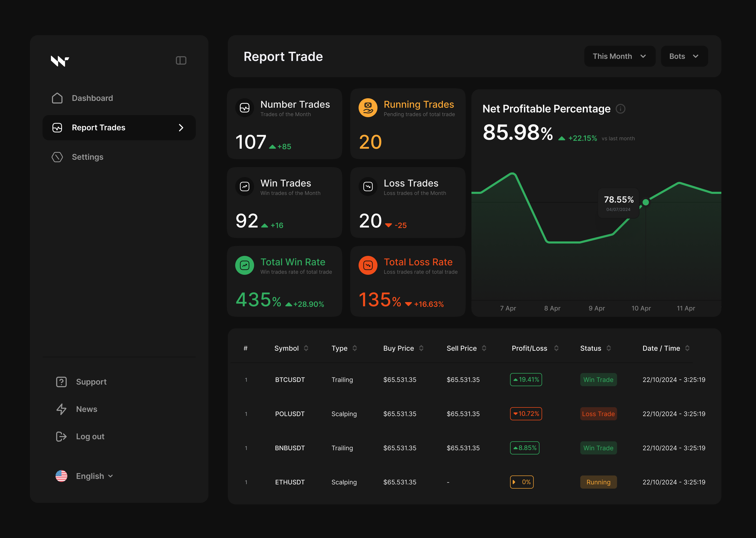Image resolution: width=756 pixels, height=538 pixels.
Task: Go to Dashboard in sidebar
Action: tap(92, 98)
